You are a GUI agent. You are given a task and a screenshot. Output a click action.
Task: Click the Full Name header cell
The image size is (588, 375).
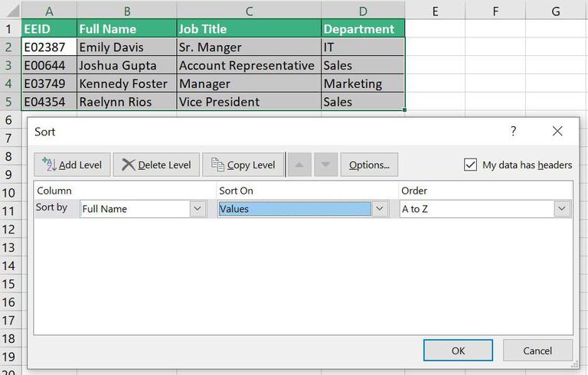(x=127, y=29)
